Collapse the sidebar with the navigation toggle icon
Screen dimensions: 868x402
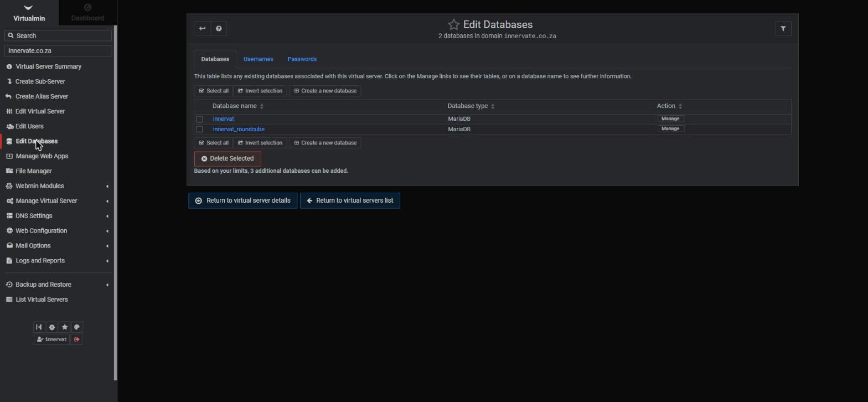pos(39,327)
